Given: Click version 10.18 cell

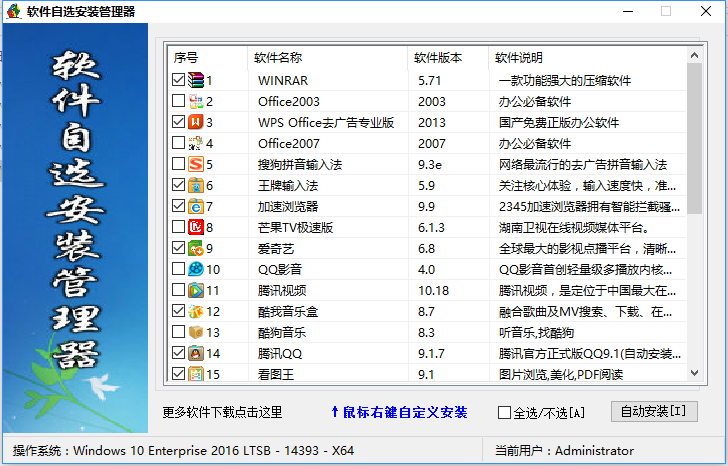Looking at the screenshot, I should 433,291.
